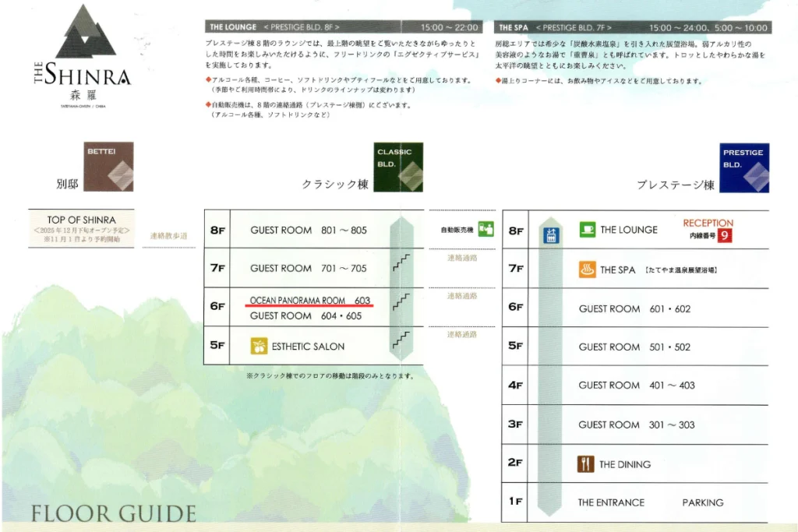
Task: Click the TOP OF SHINRA box
Action: (82, 229)
